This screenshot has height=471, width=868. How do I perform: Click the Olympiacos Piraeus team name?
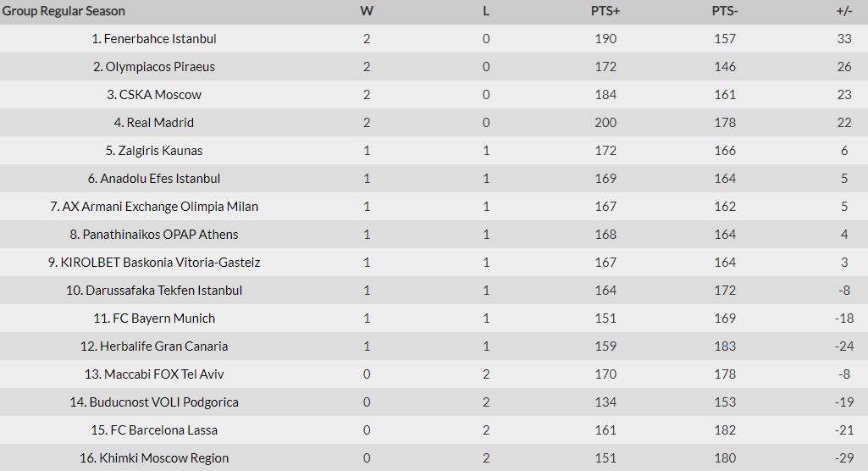pos(160,67)
